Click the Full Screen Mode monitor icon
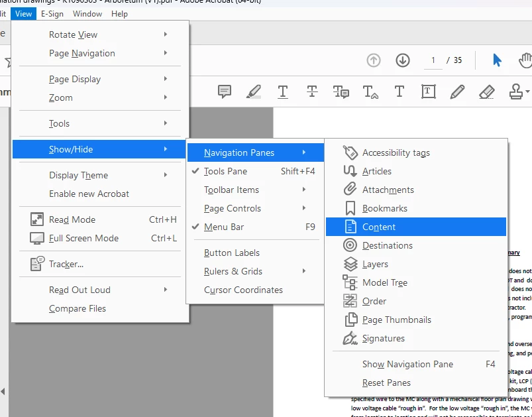This screenshot has height=417, width=532. (36, 238)
